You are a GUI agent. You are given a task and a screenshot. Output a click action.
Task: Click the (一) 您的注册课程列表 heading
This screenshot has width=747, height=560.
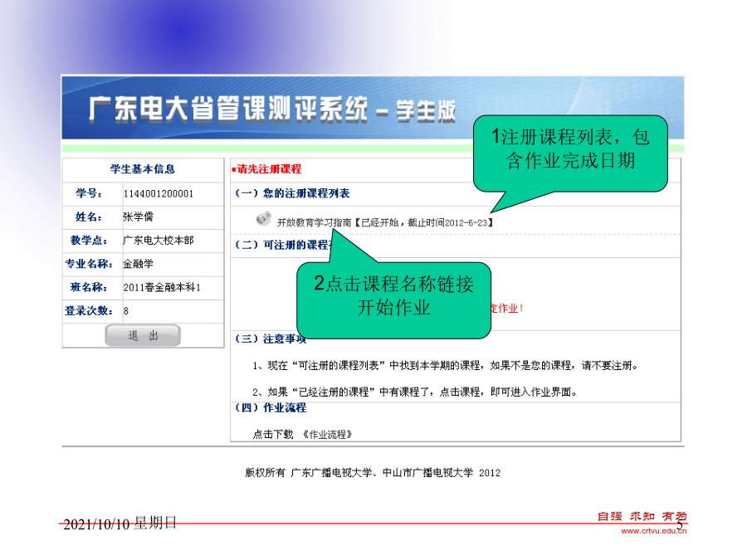(x=292, y=193)
